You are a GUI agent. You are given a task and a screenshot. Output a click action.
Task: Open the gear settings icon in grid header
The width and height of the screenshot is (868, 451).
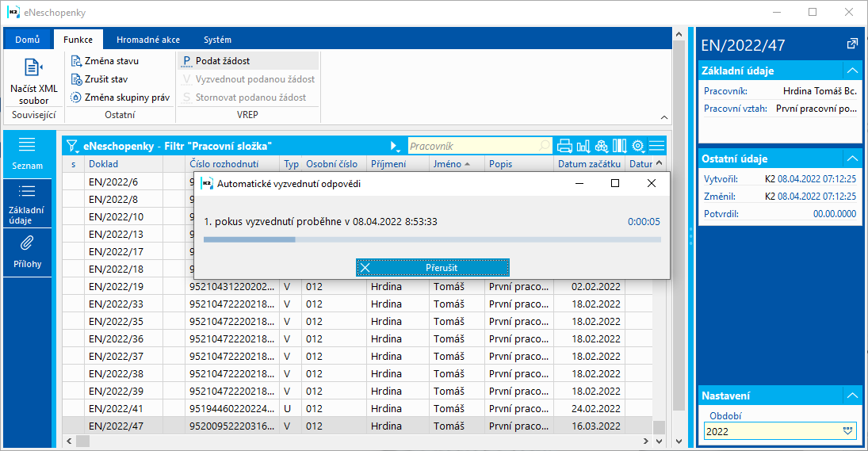click(x=638, y=146)
